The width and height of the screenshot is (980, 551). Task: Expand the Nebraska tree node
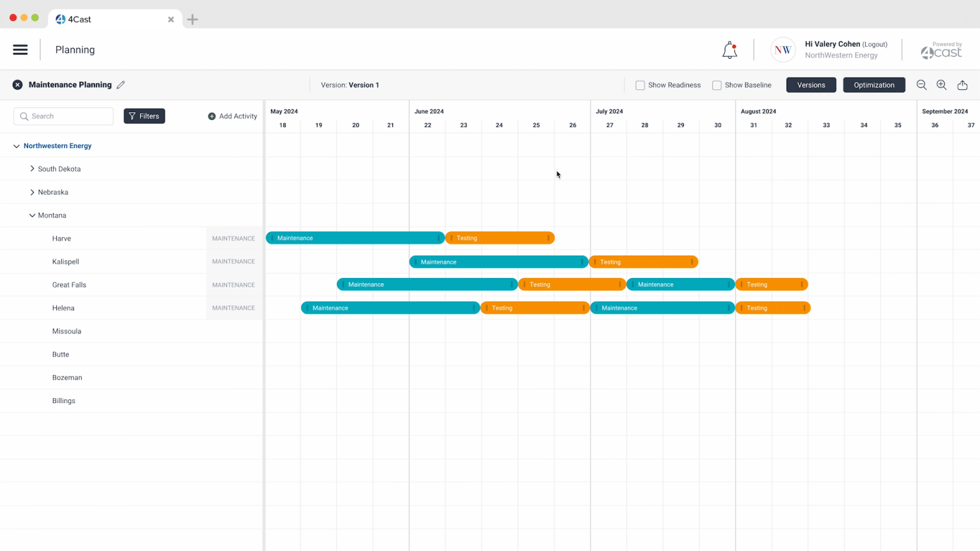[x=32, y=192]
